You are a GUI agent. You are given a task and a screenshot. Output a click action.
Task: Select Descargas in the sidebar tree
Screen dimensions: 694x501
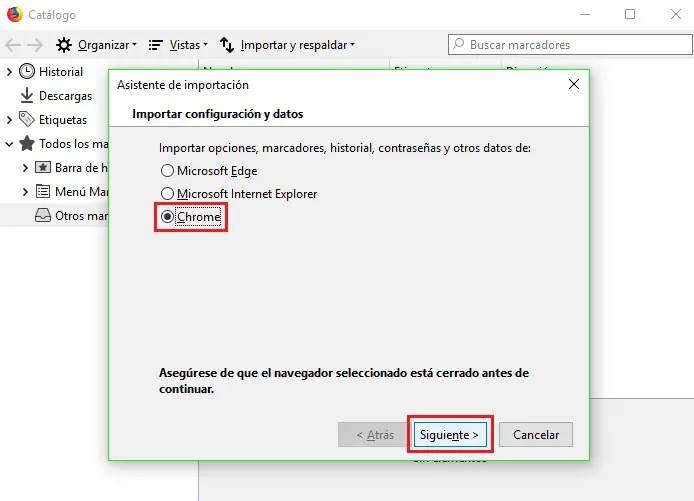coord(66,96)
